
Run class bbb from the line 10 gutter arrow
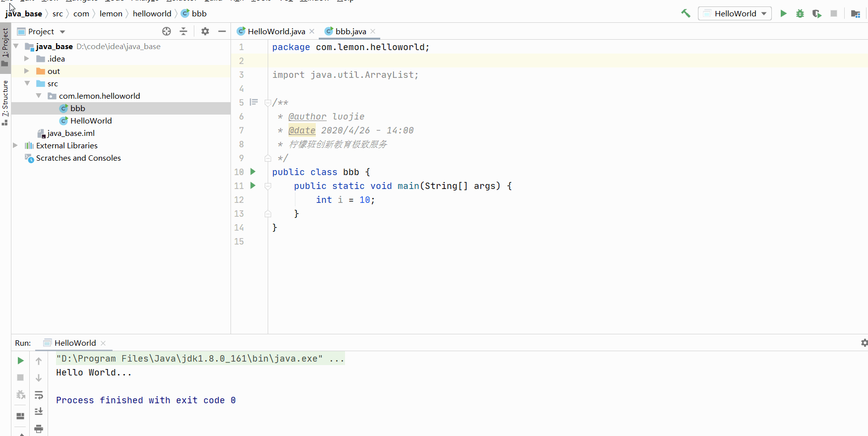(x=253, y=172)
